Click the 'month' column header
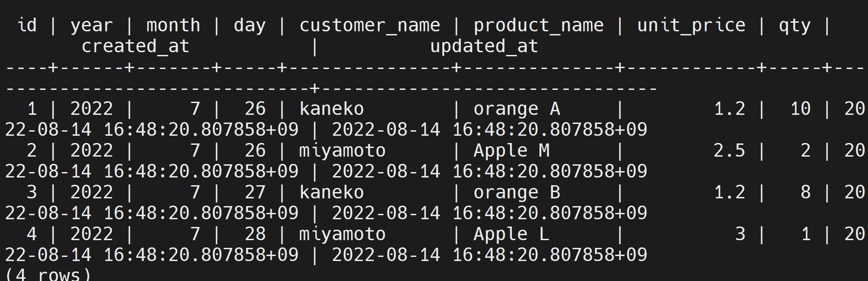The width and height of the screenshot is (868, 281). pyautogui.click(x=173, y=25)
